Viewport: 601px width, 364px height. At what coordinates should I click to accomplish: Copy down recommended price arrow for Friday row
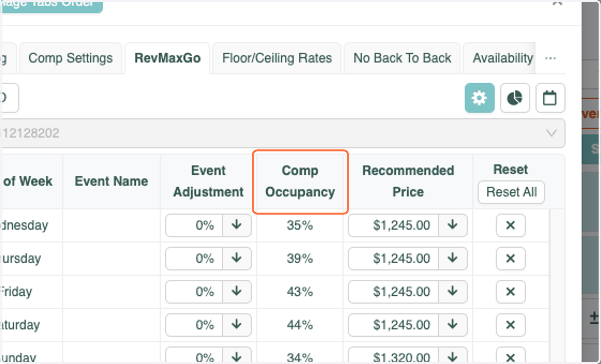[x=453, y=291]
